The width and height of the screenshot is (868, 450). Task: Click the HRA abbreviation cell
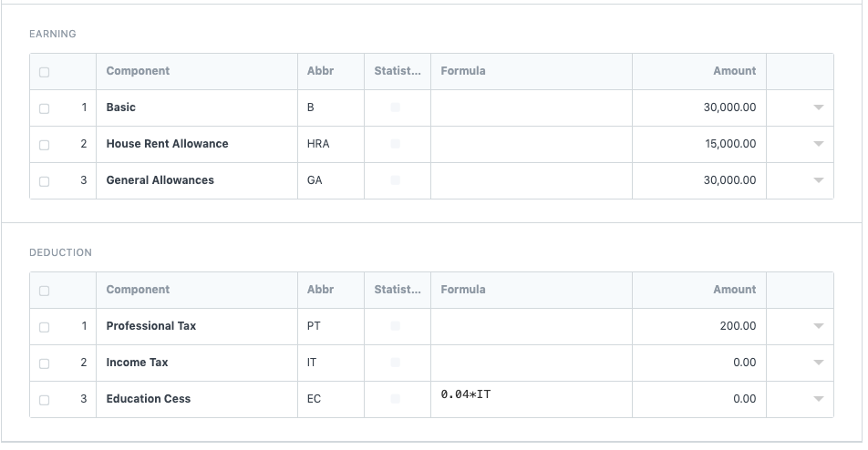330,144
